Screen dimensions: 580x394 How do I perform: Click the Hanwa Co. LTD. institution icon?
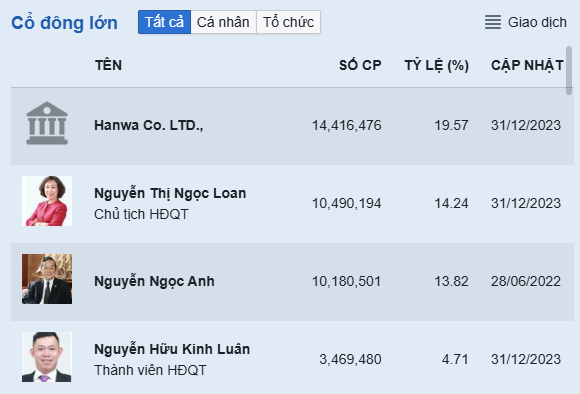point(47,123)
